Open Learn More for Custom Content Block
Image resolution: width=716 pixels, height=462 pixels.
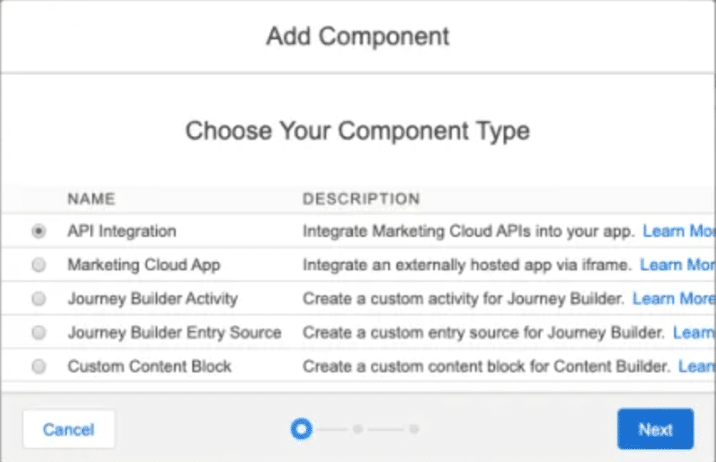coord(696,366)
